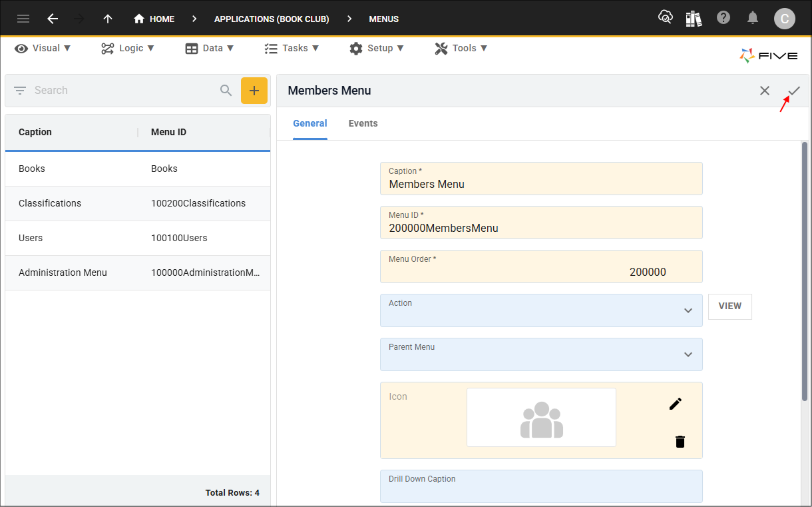Select the Administration Menu row

click(138, 272)
